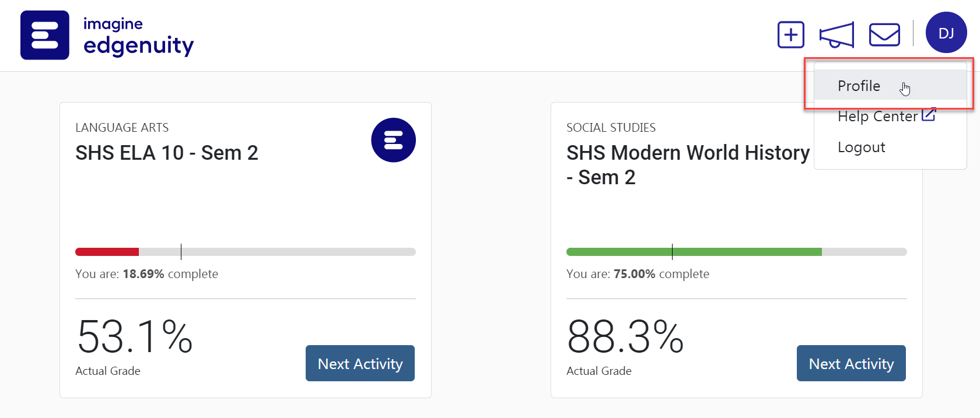
Task: Click the round Edgenuity badge on ELA card
Action: 393,140
